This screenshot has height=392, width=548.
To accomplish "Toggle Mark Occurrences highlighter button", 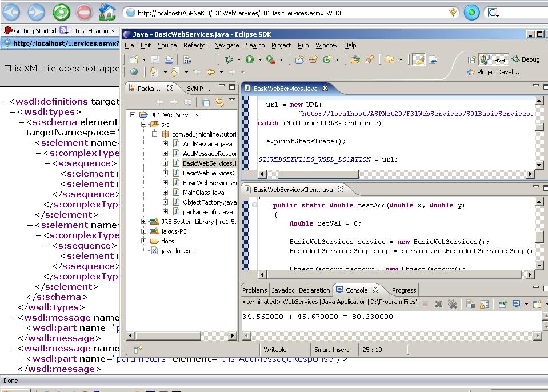I will click(x=419, y=60).
